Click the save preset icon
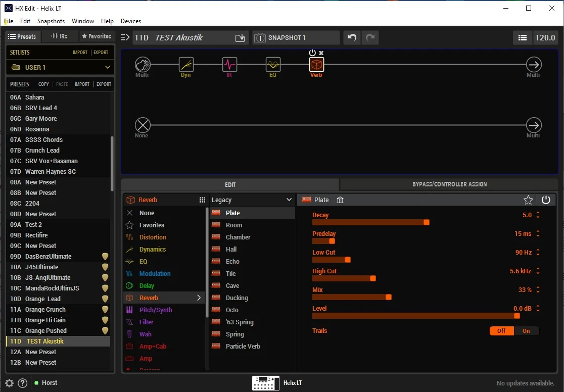Screen dimensions: 564x392 (240, 38)
